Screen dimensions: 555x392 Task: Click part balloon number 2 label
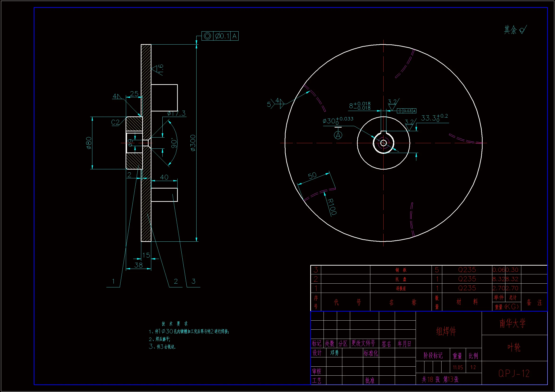pyautogui.click(x=176, y=281)
